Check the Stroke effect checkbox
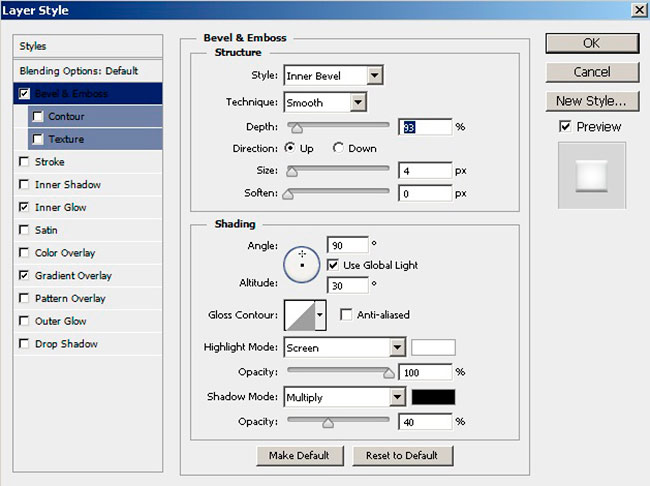The image size is (650, 486). click(24, 161)
